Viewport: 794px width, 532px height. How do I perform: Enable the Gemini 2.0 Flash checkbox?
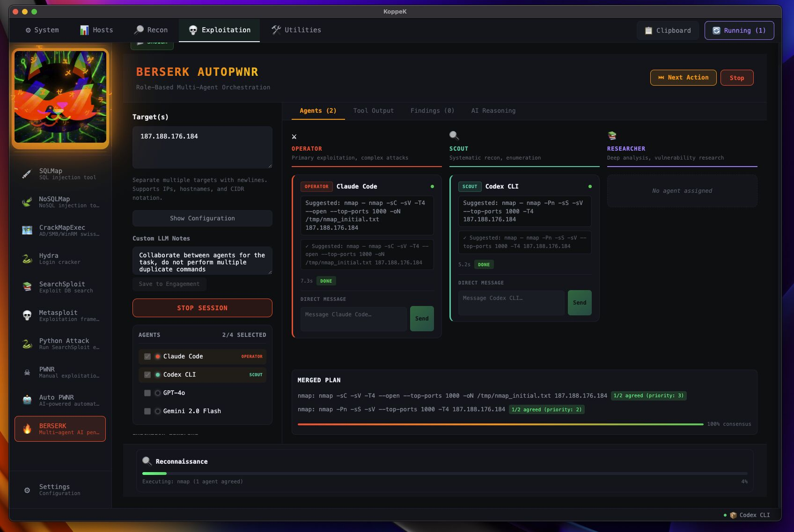click(x=147, y=411)
